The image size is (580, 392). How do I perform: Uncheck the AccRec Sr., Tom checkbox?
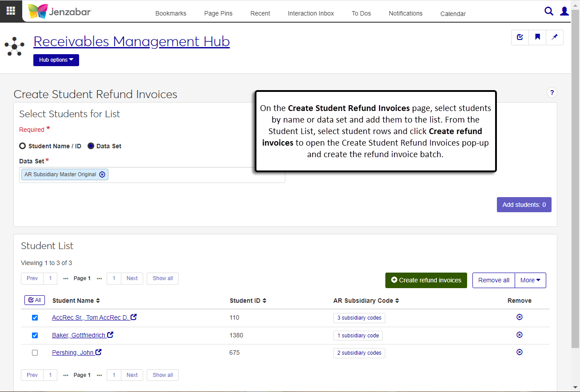(x=35, y=318)
